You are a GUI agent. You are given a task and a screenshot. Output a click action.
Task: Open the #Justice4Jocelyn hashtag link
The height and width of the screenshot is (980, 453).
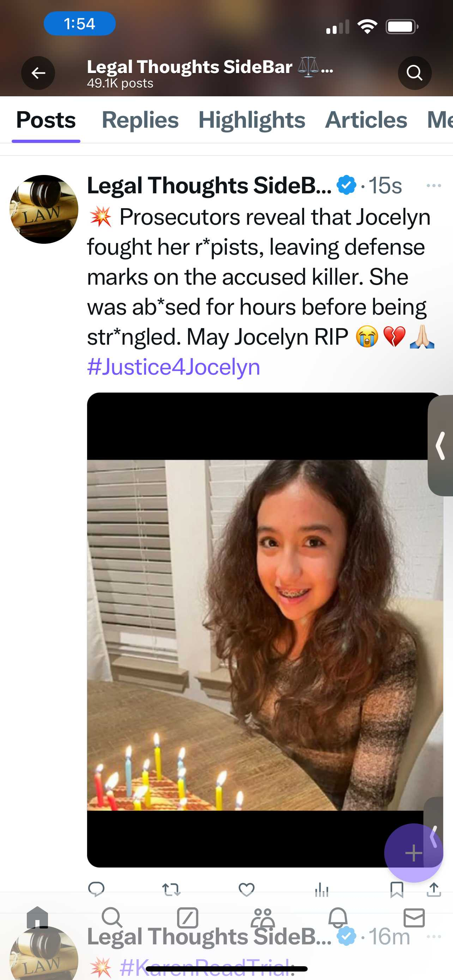point(174,367)
